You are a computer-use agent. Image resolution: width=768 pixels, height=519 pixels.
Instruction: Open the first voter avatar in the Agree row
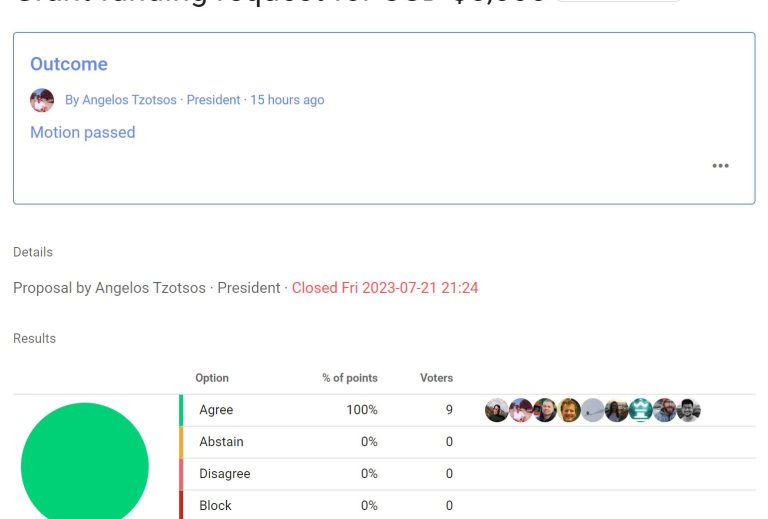[x=497, y=410]
